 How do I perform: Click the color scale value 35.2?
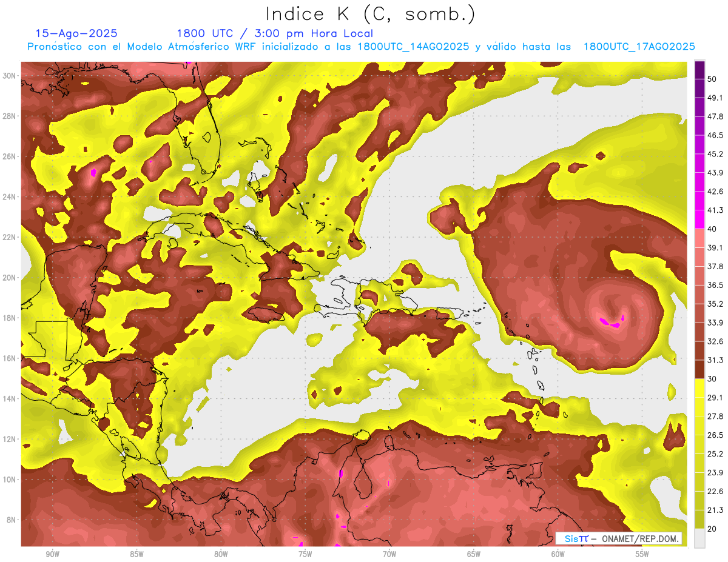click(715, 304)
